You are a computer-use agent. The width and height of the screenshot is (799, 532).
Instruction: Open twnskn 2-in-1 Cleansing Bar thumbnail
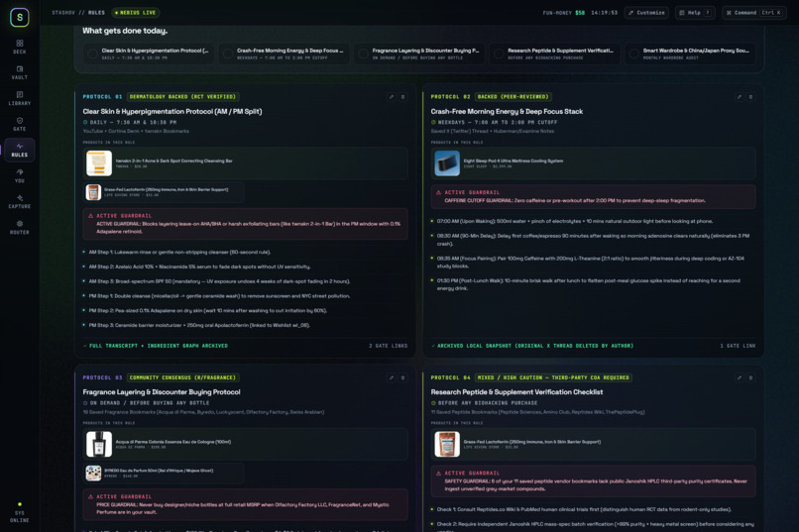(99, 162)
